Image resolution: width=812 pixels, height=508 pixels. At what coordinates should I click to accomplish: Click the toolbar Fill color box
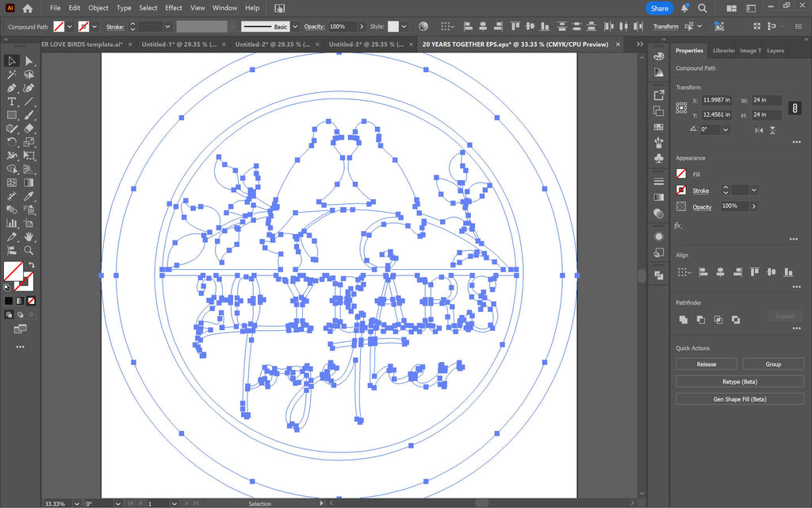click(x=13, y=271)
